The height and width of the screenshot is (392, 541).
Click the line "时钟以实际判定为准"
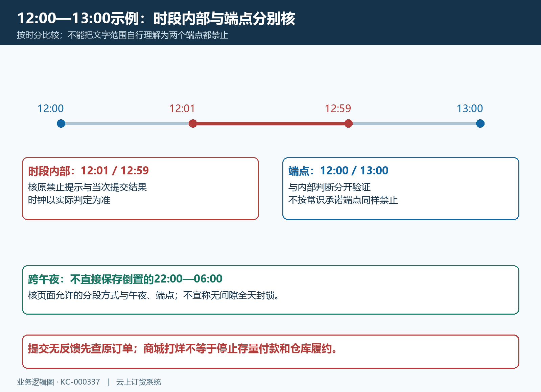[x=69, y=200]
